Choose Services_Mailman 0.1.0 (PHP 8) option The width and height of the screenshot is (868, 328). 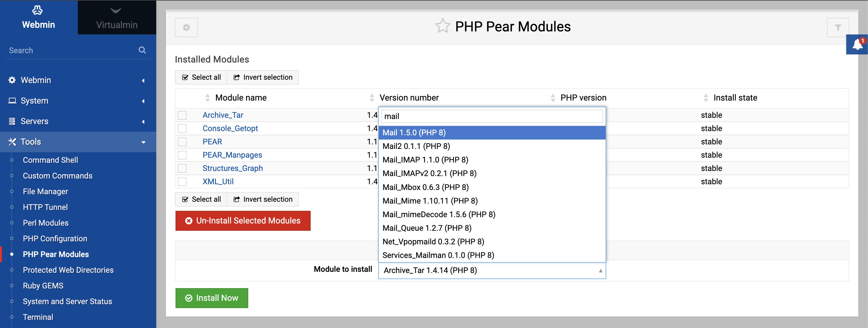click(x=492, y=255)
